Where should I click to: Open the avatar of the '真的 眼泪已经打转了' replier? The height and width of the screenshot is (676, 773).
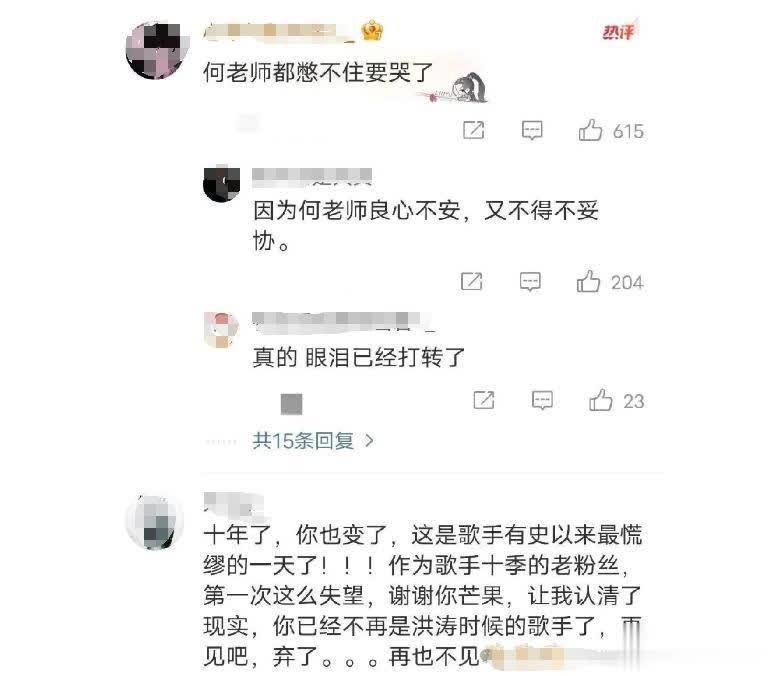[221, 330]
